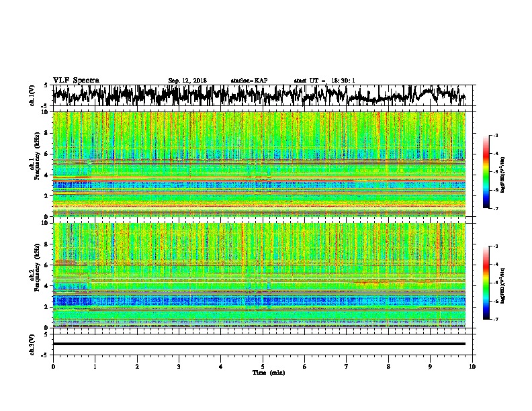Viewport: 532px width, 411px height.
Task: Click the "7" tick on the time axis
Action: pyautogui.click(x=347, y=367)
